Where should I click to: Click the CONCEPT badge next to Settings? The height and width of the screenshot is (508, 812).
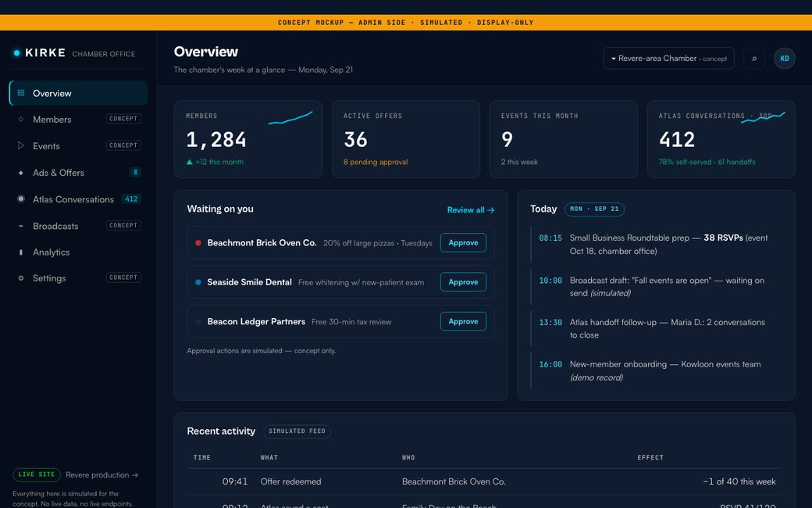pos(123,277)
